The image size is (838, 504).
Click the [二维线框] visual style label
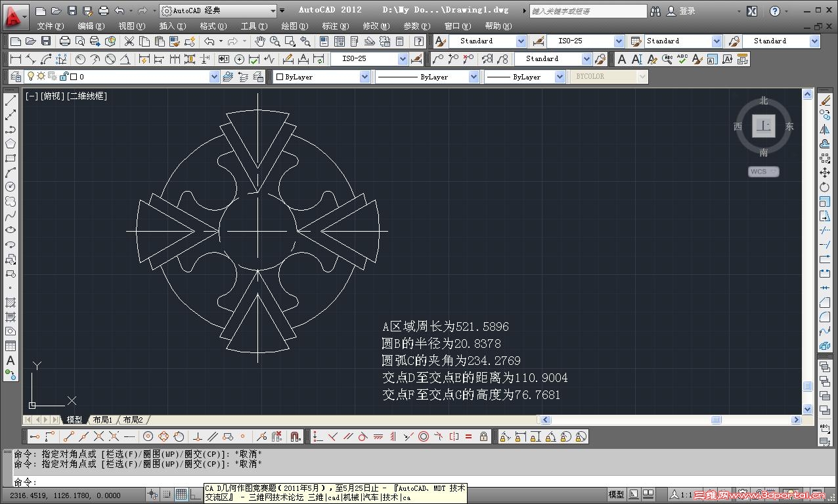pyautogui.click(x=86, y=96)
